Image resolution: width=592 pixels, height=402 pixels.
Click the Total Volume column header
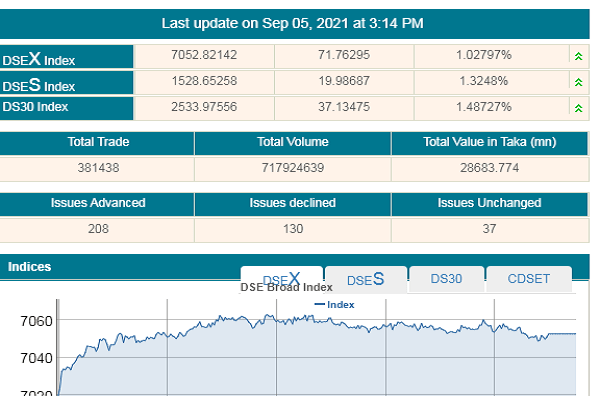pos(293,142)
